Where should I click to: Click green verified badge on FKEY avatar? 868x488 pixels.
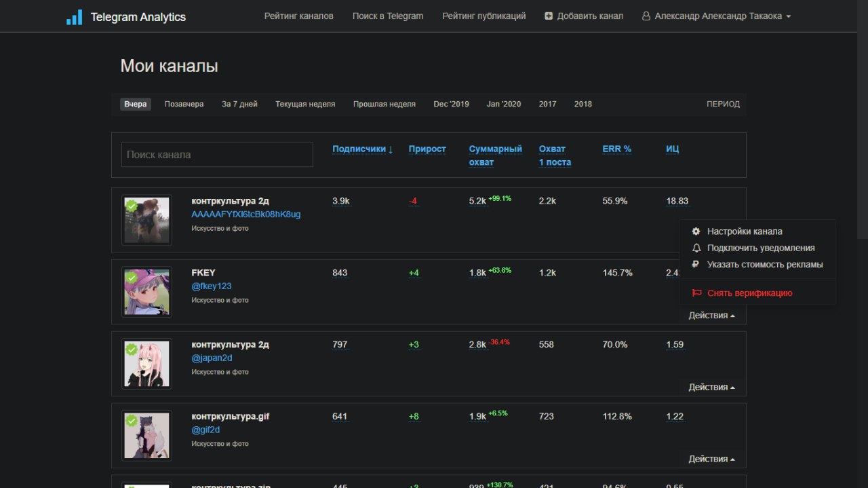click(x=132, y=277)
